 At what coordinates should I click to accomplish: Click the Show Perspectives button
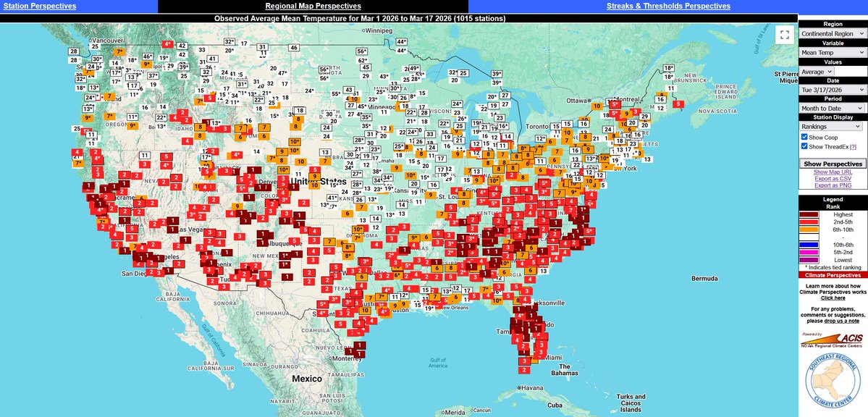coord(833,164)
